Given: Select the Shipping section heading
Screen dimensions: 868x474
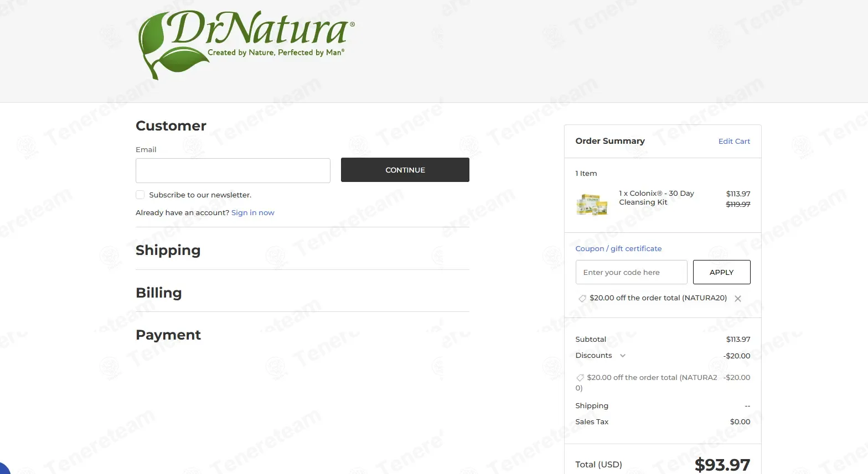Looking at the screenshot, I should coord(168,250).
